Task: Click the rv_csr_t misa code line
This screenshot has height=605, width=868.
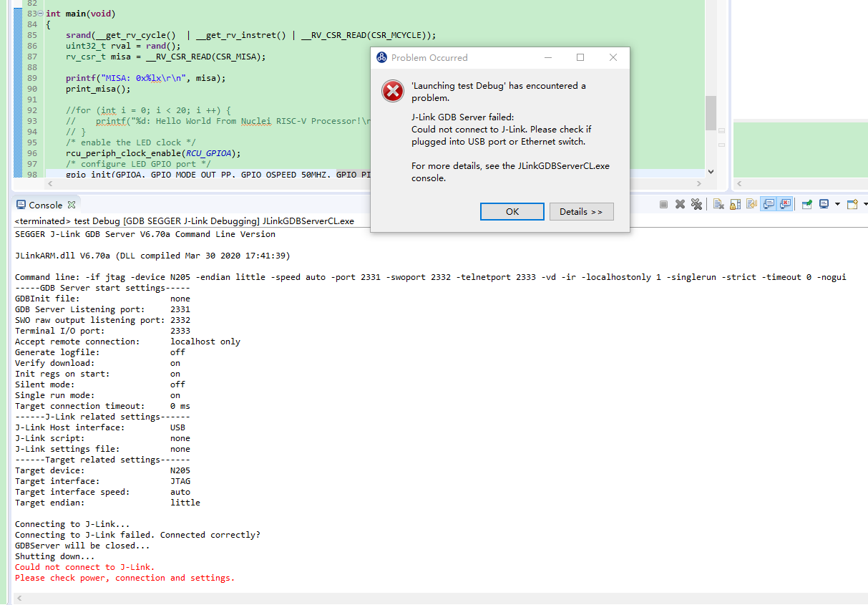Action: tap(166, 57)
